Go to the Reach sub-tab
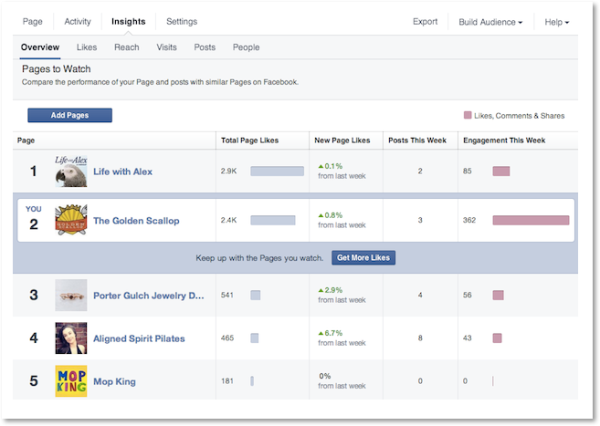The height and width of the screenshot is (426, 600). 127,47
